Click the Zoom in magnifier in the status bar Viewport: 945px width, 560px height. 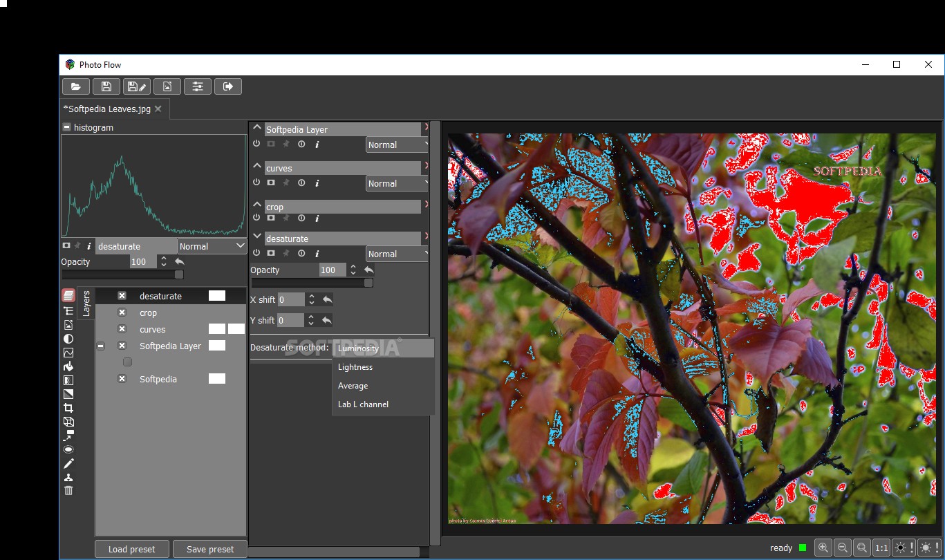point(823,548)
